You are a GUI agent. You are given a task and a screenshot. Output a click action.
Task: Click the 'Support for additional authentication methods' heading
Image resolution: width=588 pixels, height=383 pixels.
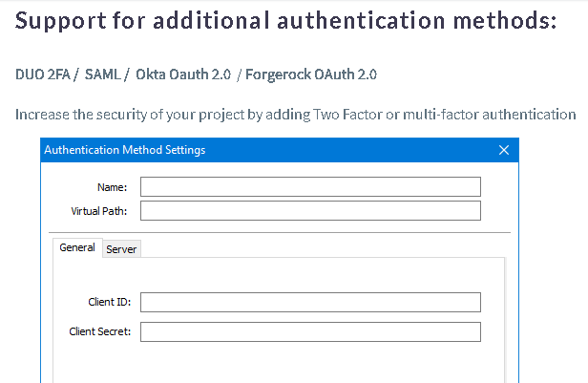click(286, 20)
